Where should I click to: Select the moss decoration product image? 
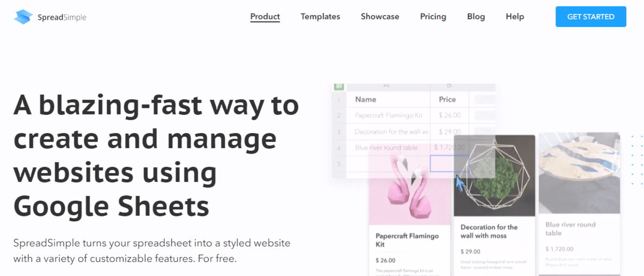click(494, 176)
